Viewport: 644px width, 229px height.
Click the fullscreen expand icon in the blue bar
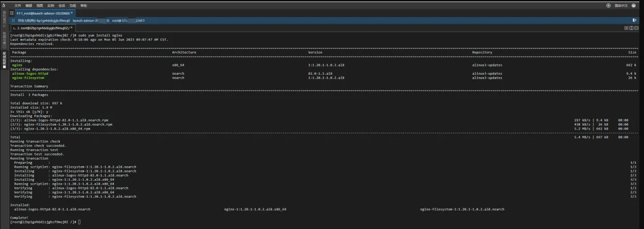13,21
